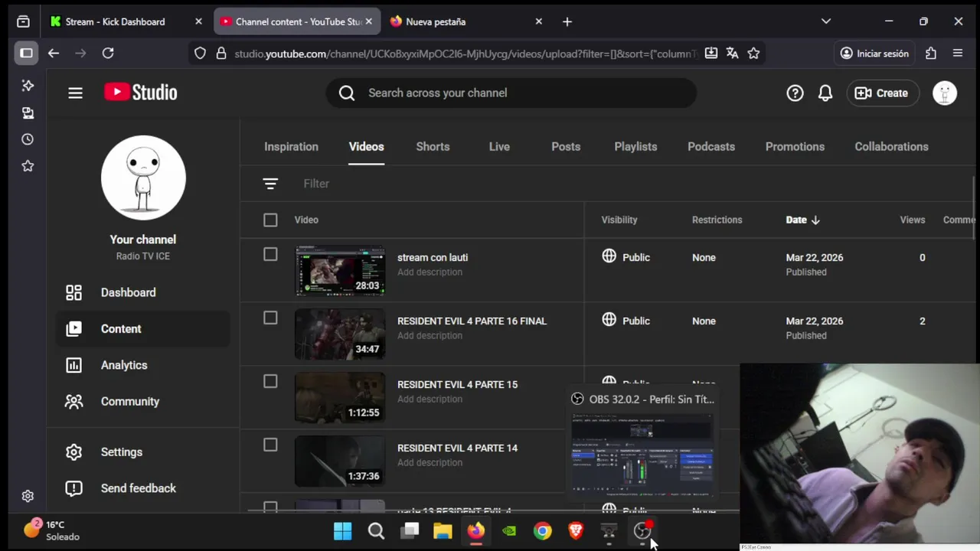This screenshot has width=980, height=551.
Task: Open the Community section
Action: pyautogui.click(x=143, y=402)
